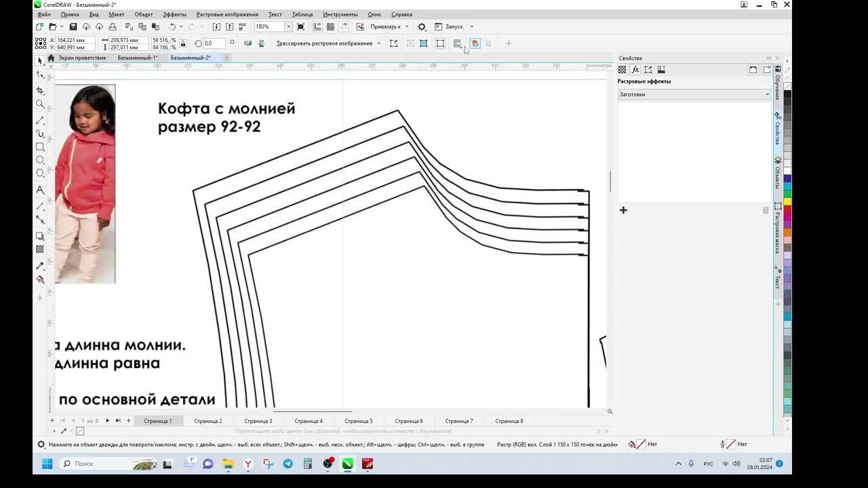Open the Options gear icon
868x488 pixels.
tap(422, 26)
